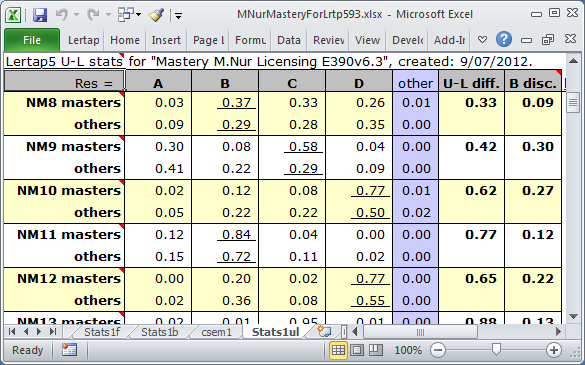Select the 'NM12 masters' row label
Screen dimensions: 585x365
[64, 279]
